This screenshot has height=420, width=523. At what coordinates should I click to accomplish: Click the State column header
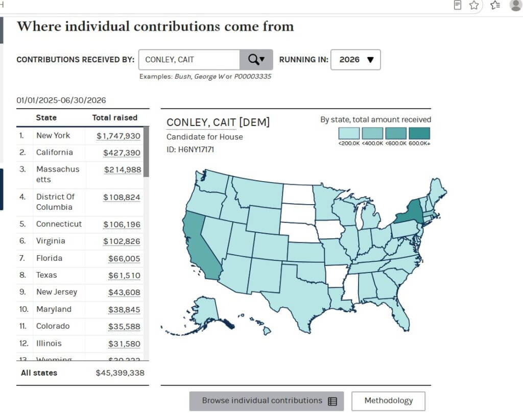coord(46,118)
